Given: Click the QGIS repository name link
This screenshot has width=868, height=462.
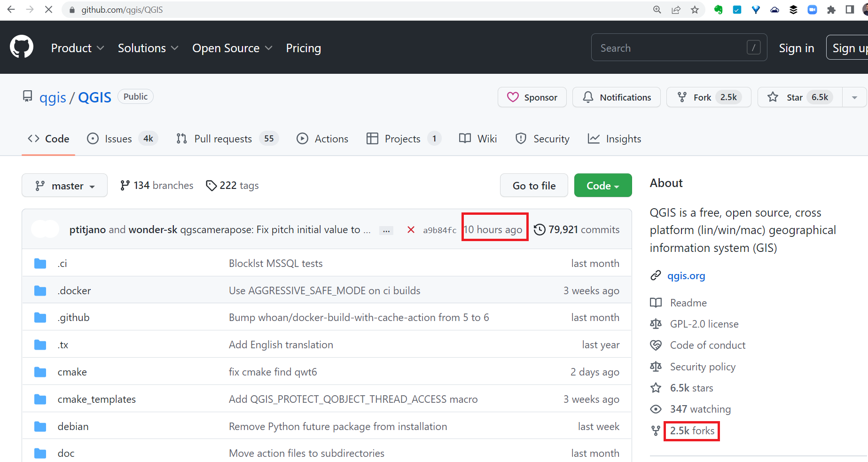Looking at the screenshot, I should coord(94,97).
